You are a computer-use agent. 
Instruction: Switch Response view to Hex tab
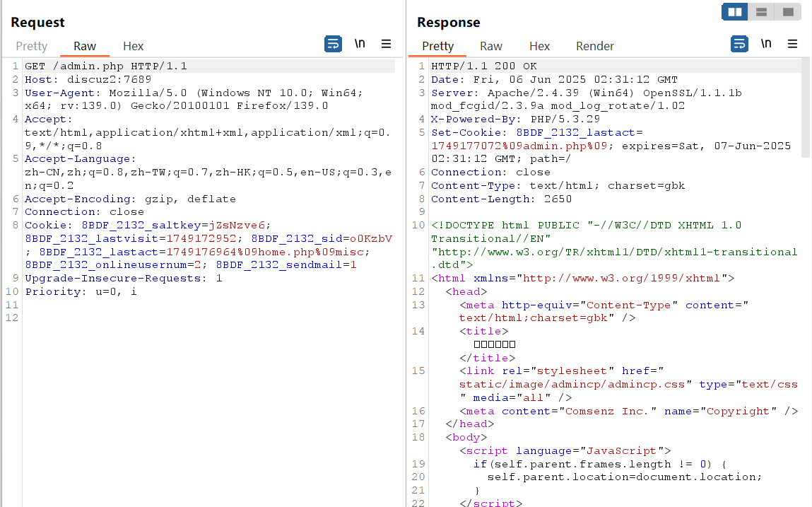point(540,46)
